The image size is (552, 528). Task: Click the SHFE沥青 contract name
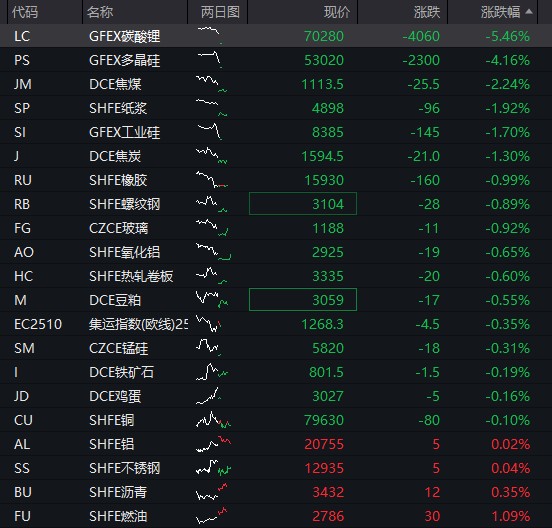[118, 492]
